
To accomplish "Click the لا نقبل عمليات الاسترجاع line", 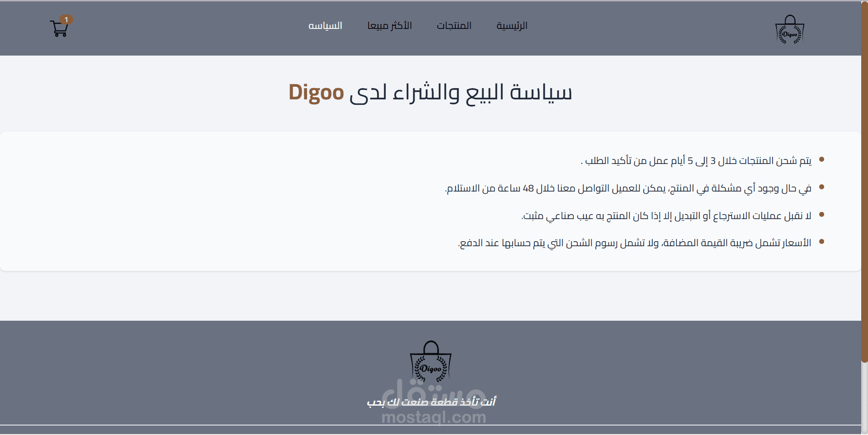I will pos(666,216).
